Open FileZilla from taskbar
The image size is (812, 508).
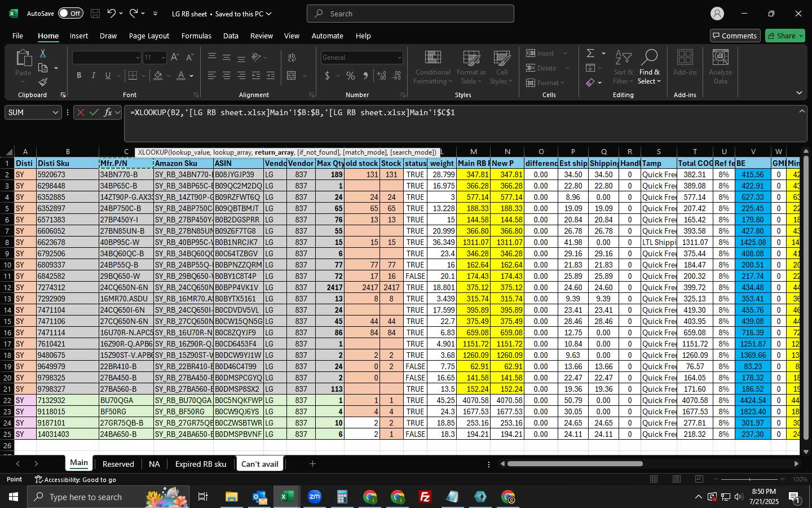[425, 497]
